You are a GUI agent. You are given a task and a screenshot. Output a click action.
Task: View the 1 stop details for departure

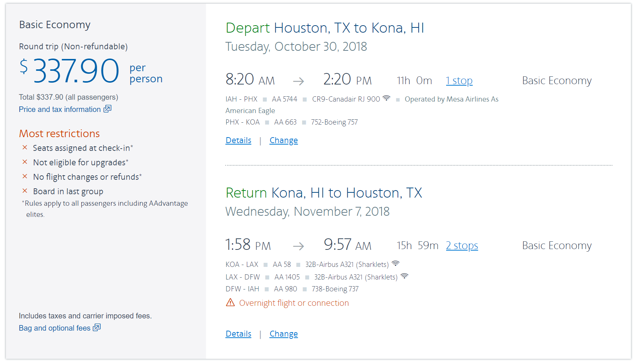coord(459,81)
